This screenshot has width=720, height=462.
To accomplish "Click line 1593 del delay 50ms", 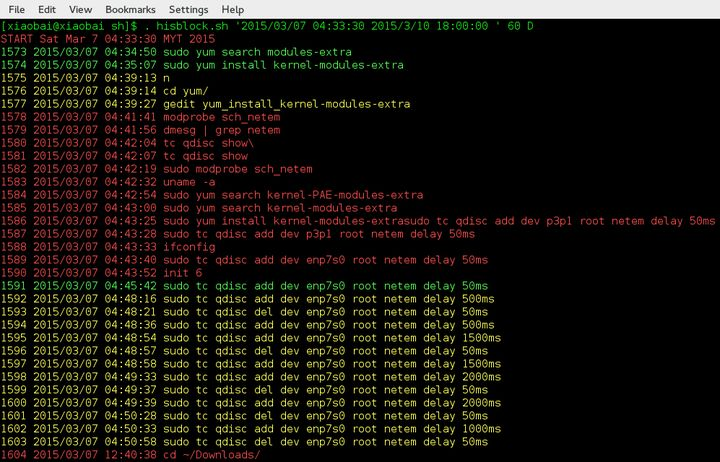I will pos(244,312).
